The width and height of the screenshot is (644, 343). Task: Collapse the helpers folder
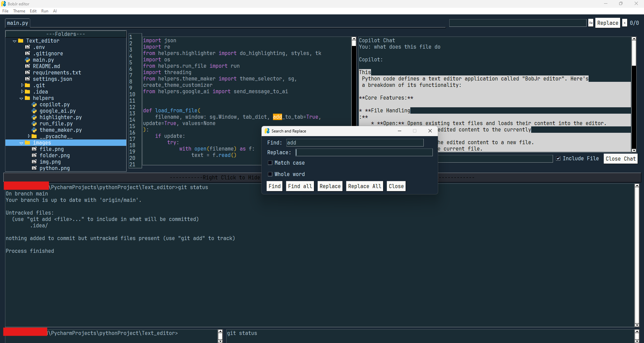coord(22,98)
